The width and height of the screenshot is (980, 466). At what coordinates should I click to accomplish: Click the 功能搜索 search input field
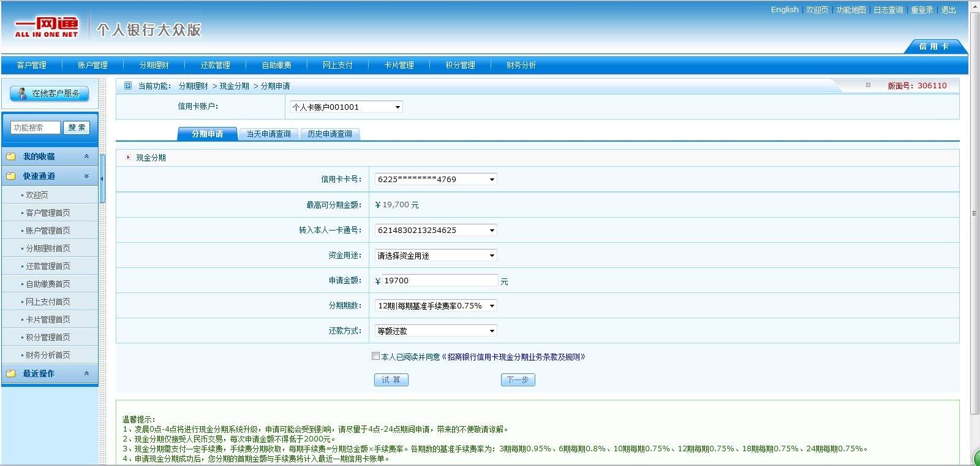click(36, 128)
